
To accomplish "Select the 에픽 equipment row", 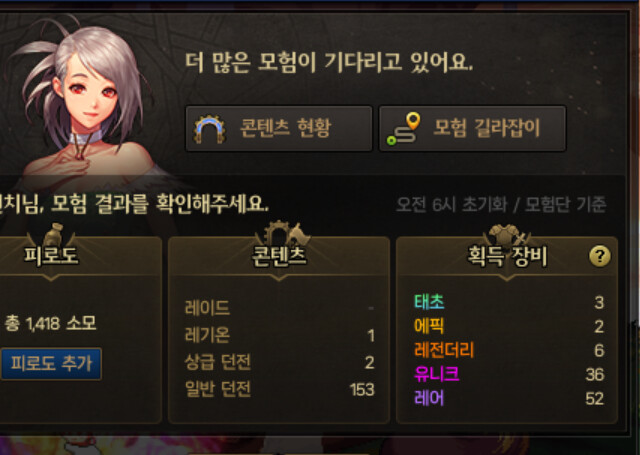I will click(509, 326).
